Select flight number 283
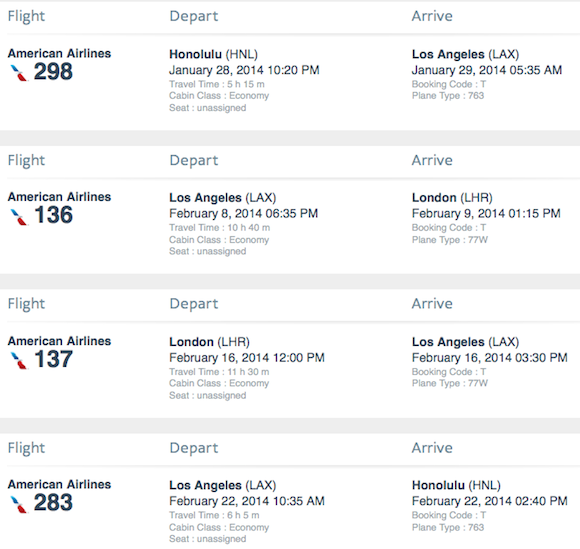 (x=53, y=503)
